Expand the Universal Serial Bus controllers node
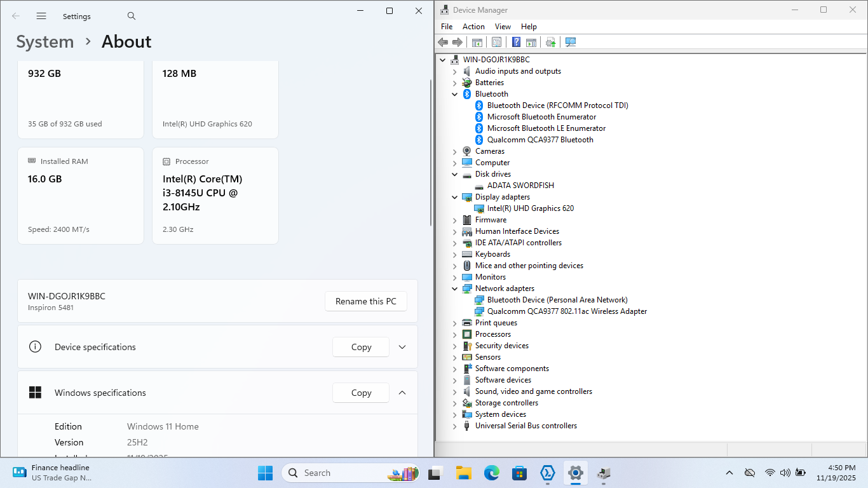The height and width of the screenshot is (488, 868). (x=455, y=426)
